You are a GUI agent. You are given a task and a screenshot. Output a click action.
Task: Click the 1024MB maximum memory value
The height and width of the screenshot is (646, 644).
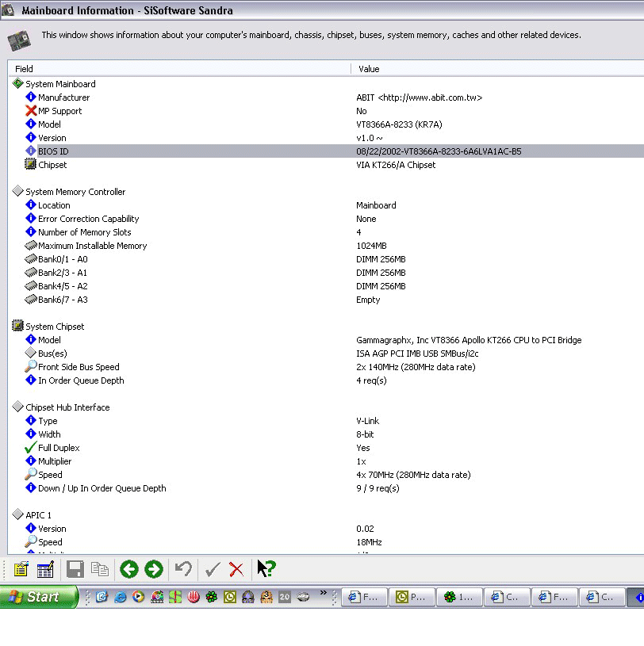pyautogui.click(x=371, y=246)
